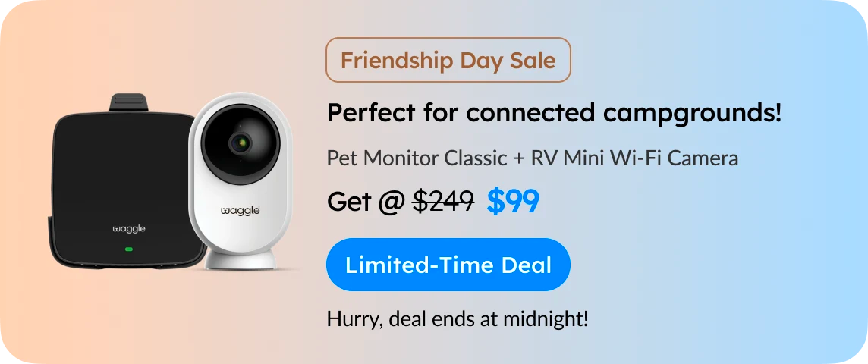Click the Limited-Time Deal button
868x364 pixels.
click(x=448, y=265)
